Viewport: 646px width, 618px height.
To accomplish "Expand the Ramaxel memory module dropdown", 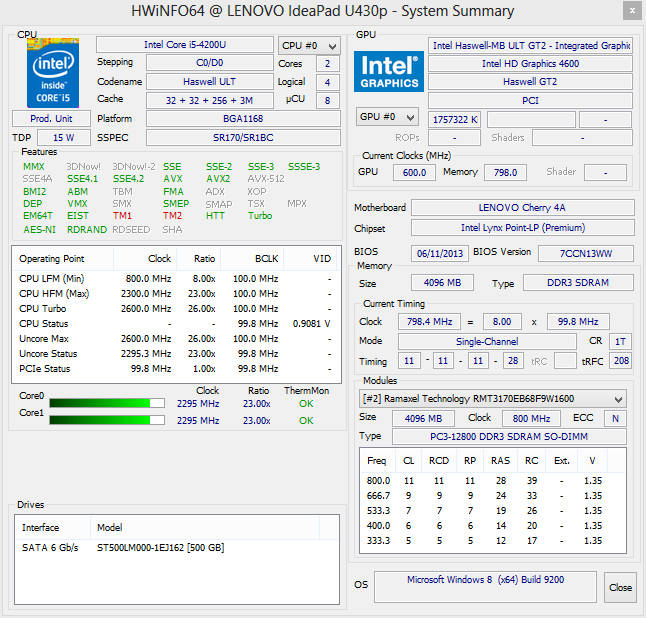I will [x=492, y=398].
